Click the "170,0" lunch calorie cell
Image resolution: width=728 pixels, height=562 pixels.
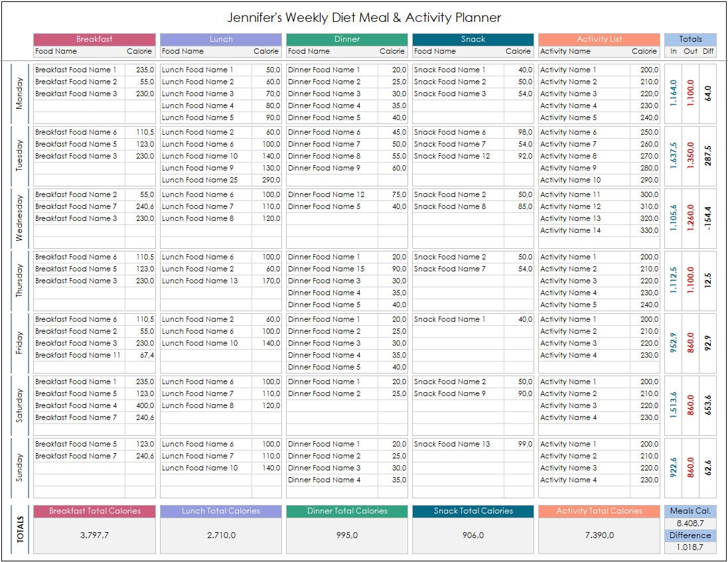tap(267, 281)
